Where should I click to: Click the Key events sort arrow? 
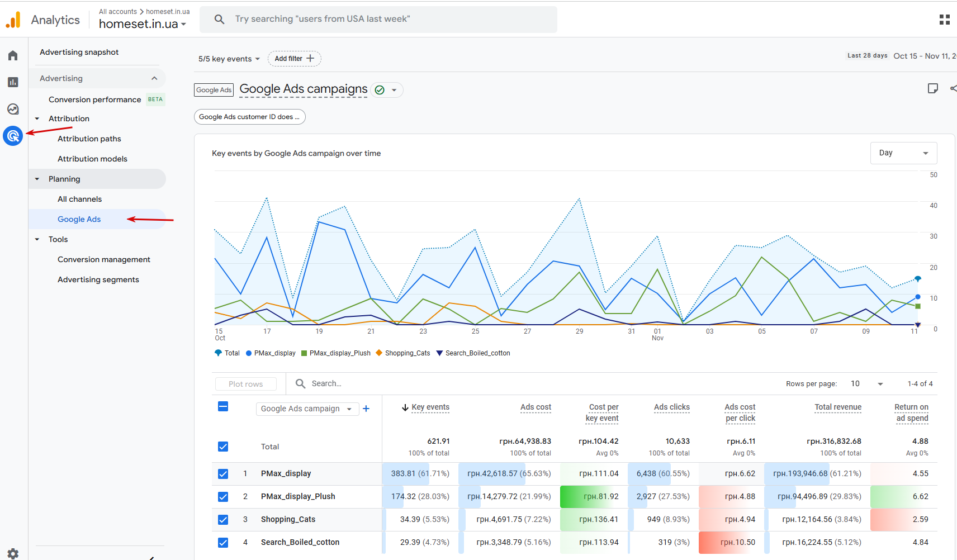tap(405, 407)
